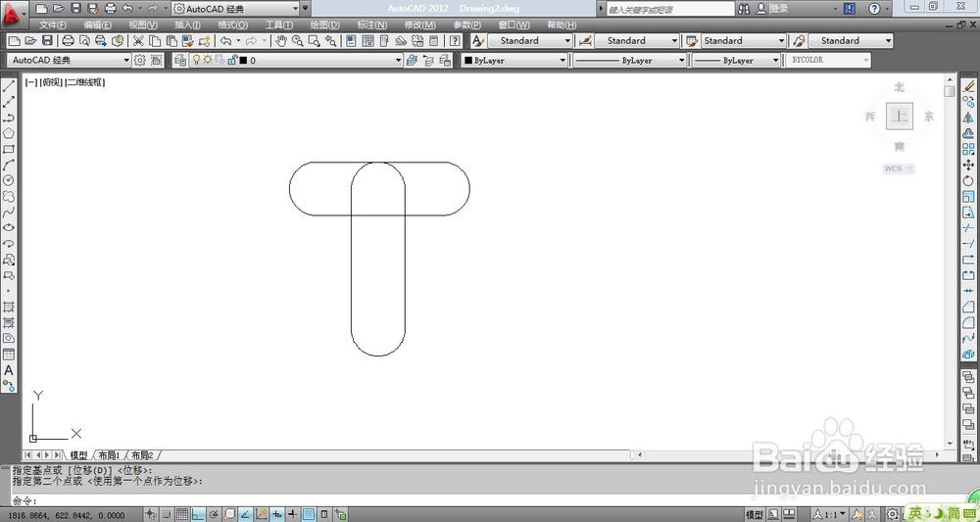Click the Help question mark toolbar icon

click(x=455, y=40)
